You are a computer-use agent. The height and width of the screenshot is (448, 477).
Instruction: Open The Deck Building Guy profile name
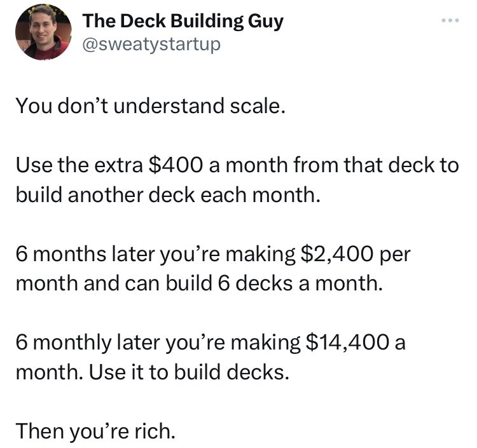[x=183, y=21]
